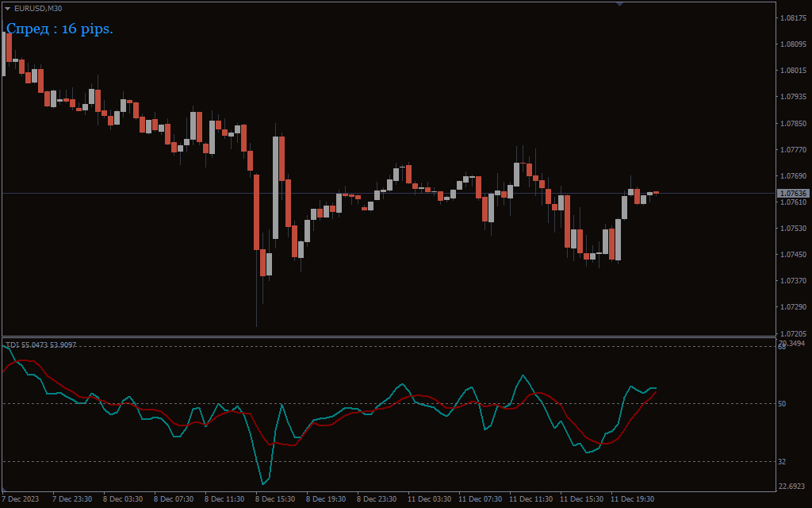The image size is (812, 508).
Task: Click the 1.07370 price axis label
Action: pyautogui.click(x=793, y=281)
